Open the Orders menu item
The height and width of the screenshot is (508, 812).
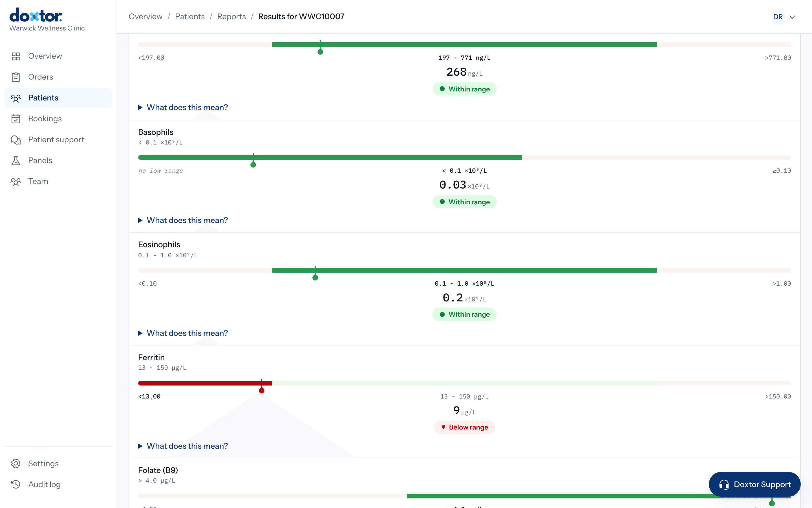58,77
